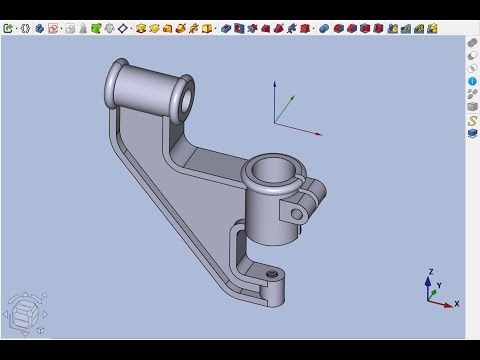This screenshot has width=480, height=360.
Task: Click the greyed-out Edit Sketch icon
Action: [x=70, y=29]
